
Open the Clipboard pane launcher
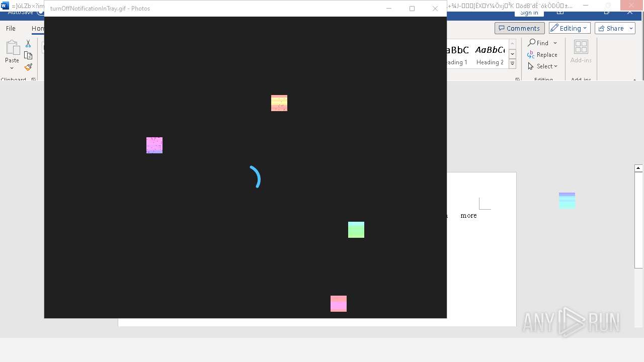[34, 79]
